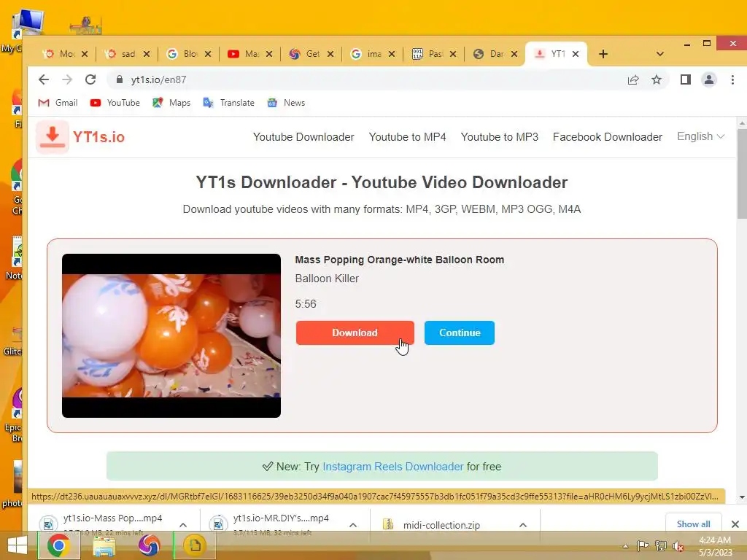Click the page vertical scrollbar thumb
This screenshot has height=560, width=747.
[742, 174]
